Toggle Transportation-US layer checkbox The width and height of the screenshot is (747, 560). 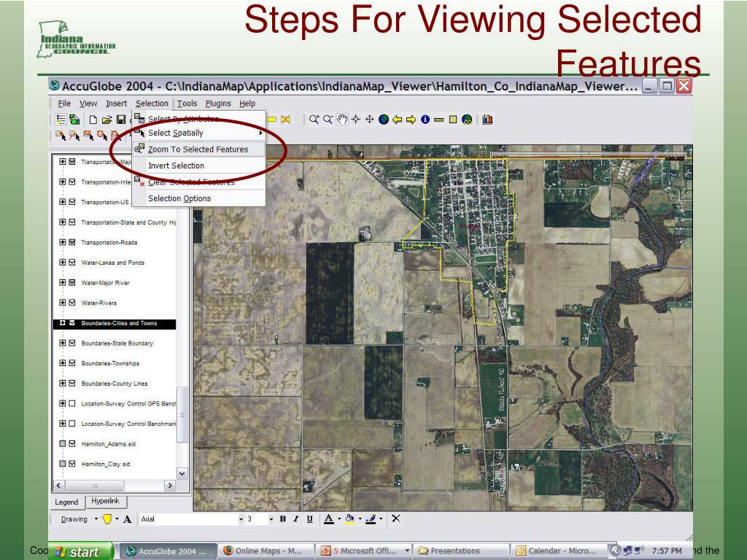[72, 202]
